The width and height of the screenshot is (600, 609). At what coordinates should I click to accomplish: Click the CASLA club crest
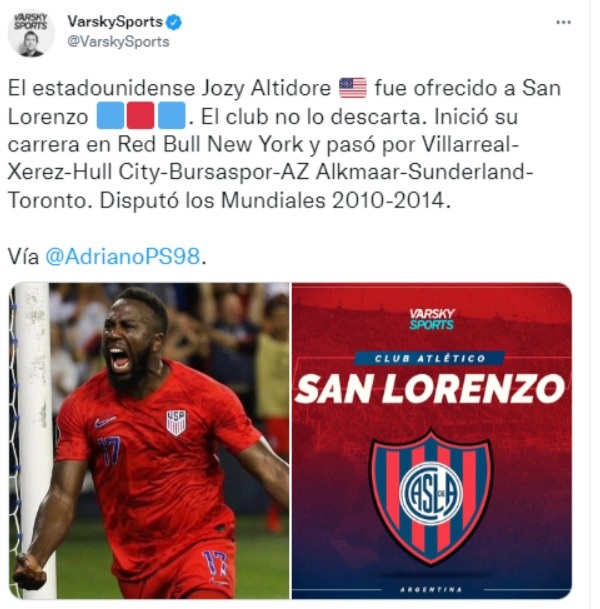coord(431,496)
